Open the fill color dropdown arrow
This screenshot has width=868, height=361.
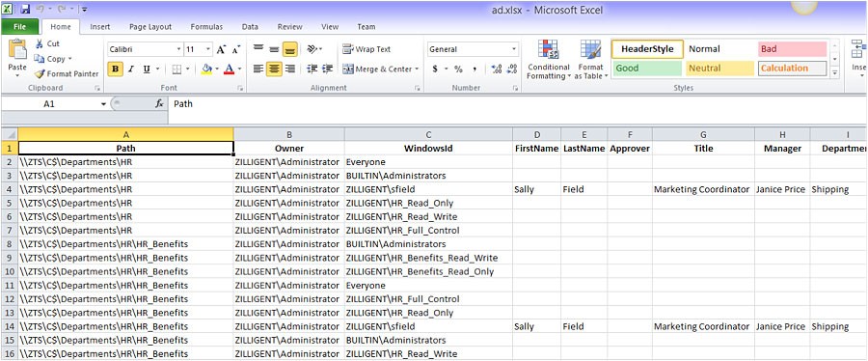click(x=217, y=69)
